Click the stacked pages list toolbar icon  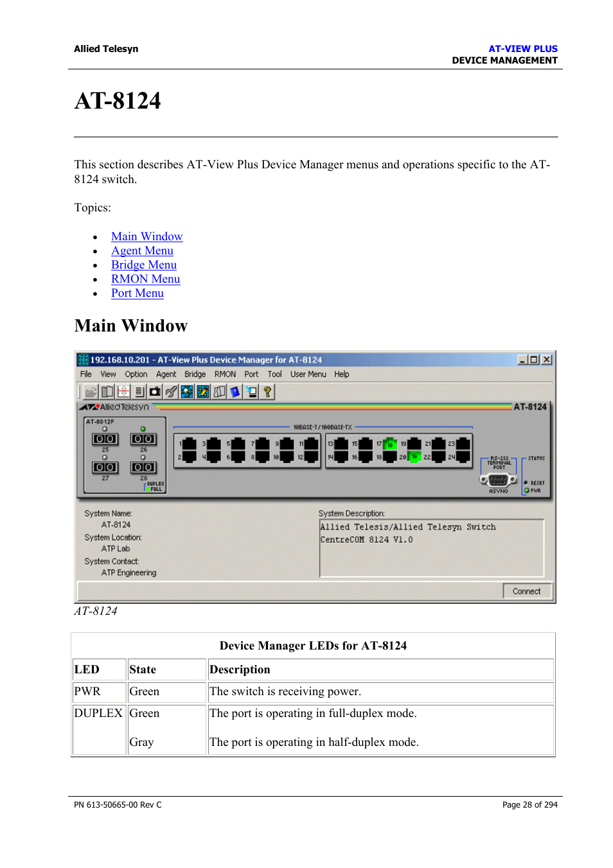coord(139,391)
